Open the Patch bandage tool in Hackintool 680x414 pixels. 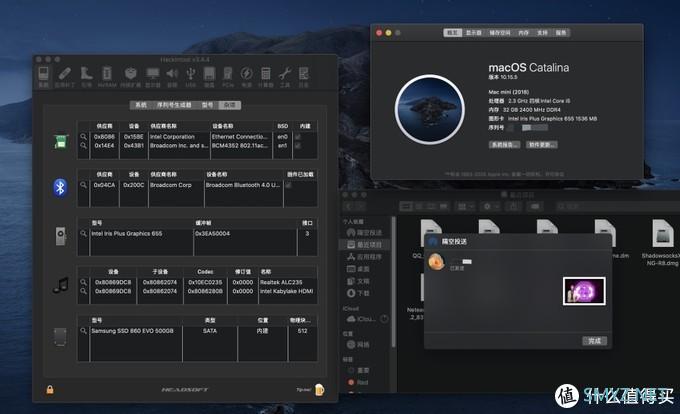[x=65, y=77]
